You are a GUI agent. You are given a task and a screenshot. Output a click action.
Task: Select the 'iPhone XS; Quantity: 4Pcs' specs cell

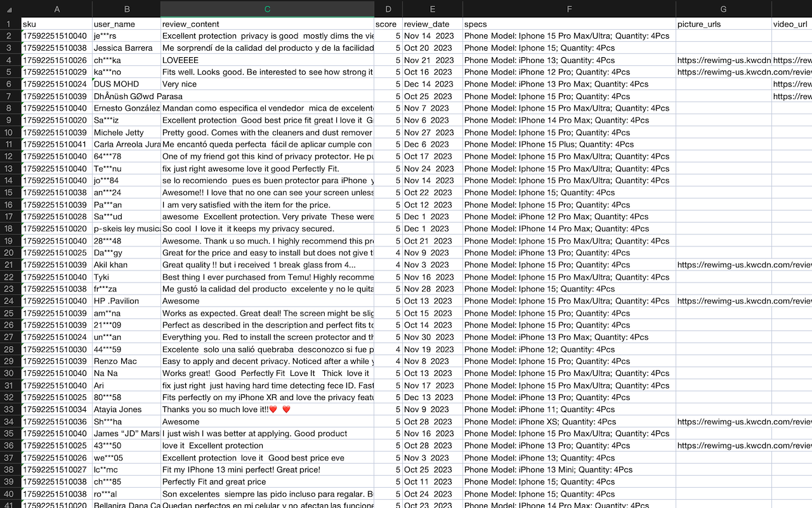569,422
